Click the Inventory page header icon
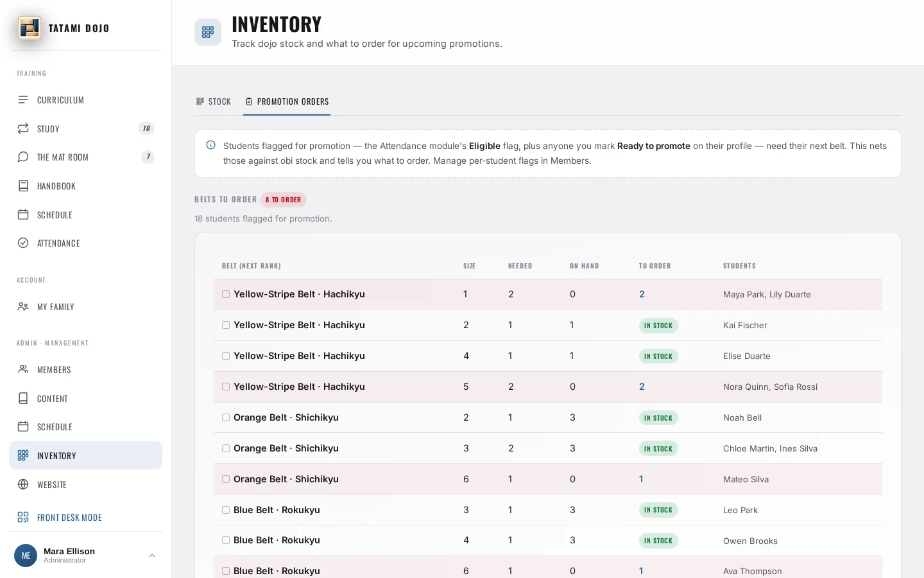Image resolution: width=924 pixels, height=578 pixels. (x=208, y=32)
